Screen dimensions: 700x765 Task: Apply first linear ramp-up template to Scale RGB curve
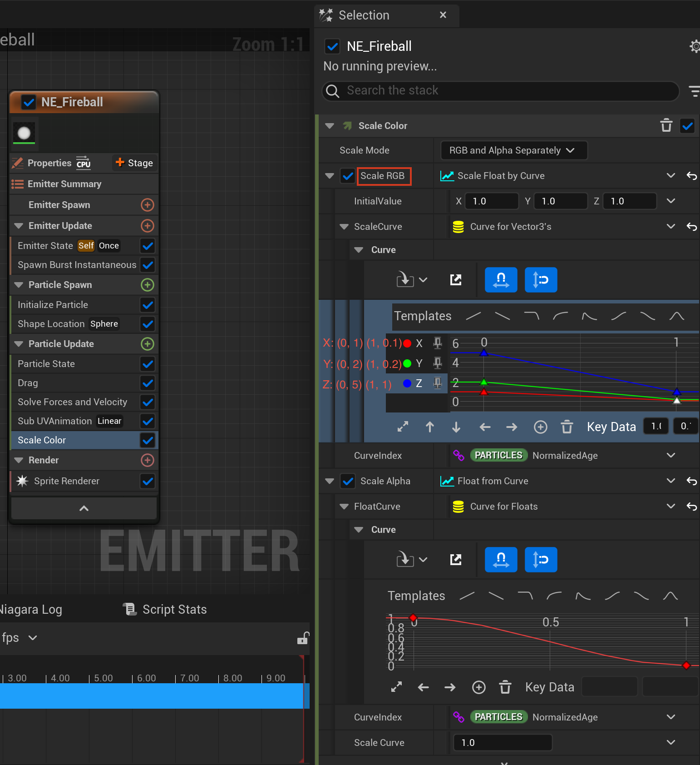[473, 316]
